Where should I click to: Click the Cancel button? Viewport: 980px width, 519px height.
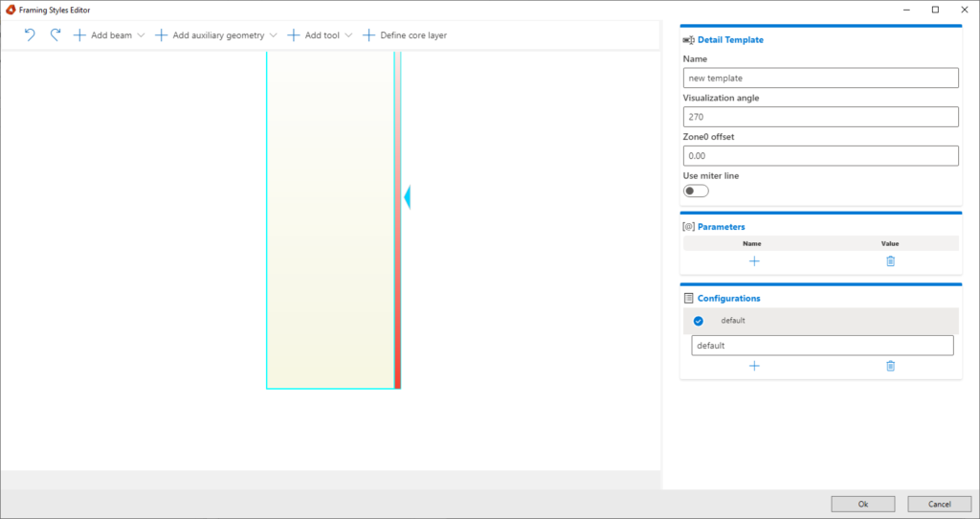(940, 504)
